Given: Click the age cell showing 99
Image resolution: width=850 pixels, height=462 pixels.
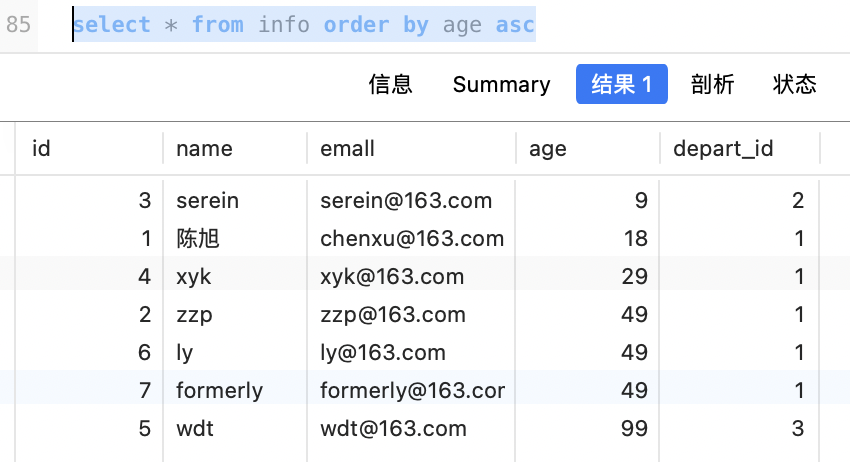Looking at the screenshot, I should point(634,428).
